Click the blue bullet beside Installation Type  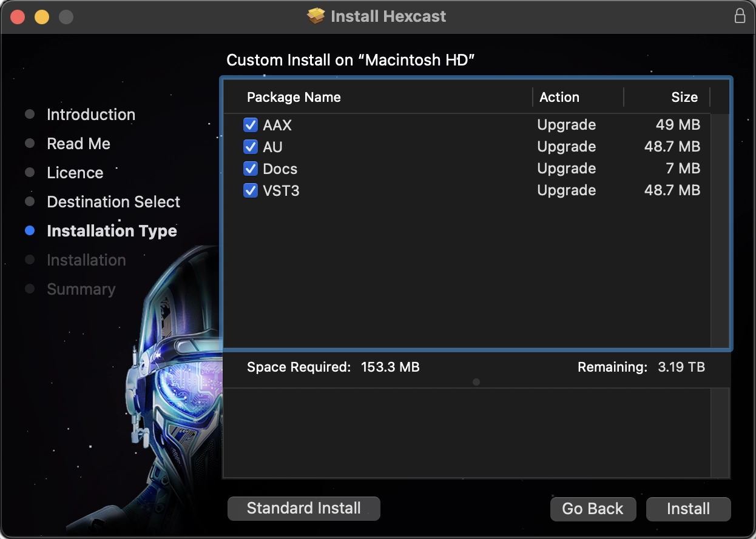(x=30, y=230)
